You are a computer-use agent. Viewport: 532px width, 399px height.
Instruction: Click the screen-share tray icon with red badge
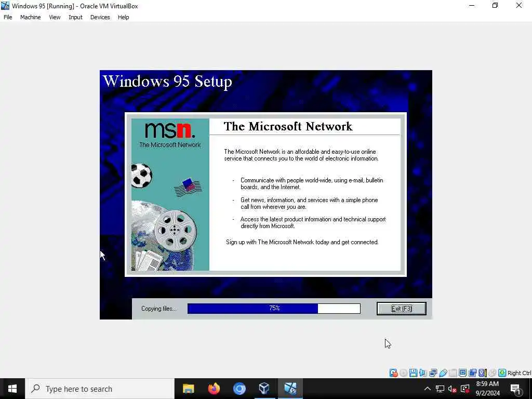pyautogui.click(x=465, y=389)
